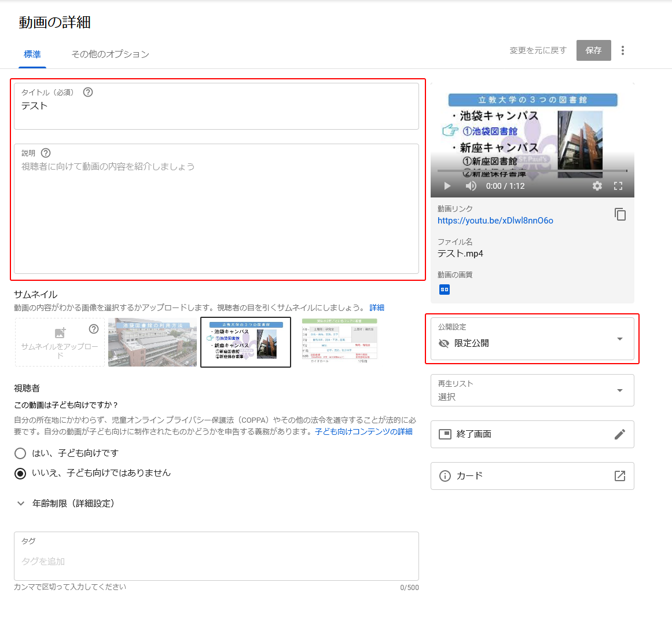
Task: Open the three-dot more options menu
Action: coord(623,50)
